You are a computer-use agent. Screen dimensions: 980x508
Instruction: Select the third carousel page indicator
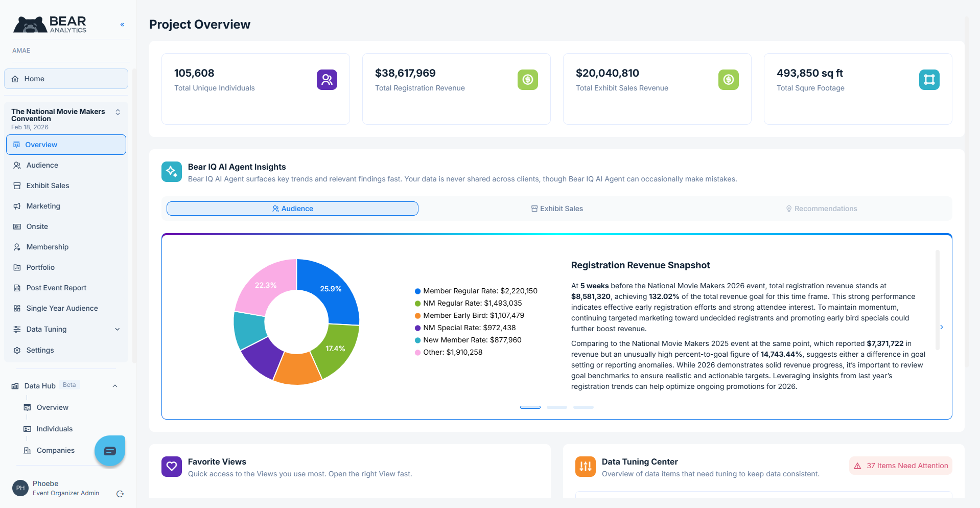[584, 407]
